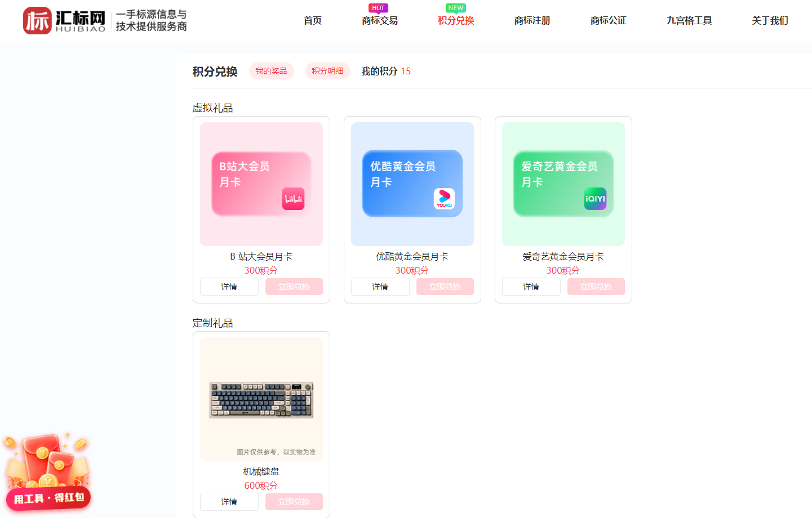Go to 关于我们 page
This screenshot has height=518, width=812.
[770, 21]
